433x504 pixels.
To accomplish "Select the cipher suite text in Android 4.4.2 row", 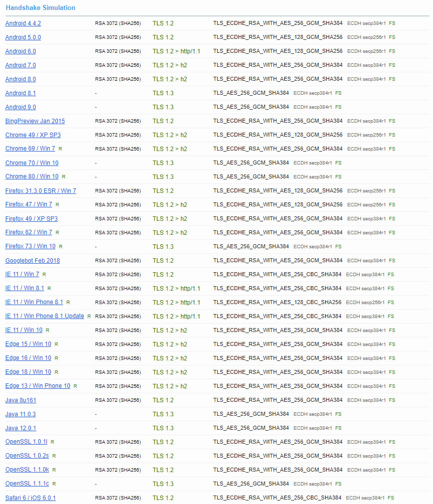I will point(278,23).
